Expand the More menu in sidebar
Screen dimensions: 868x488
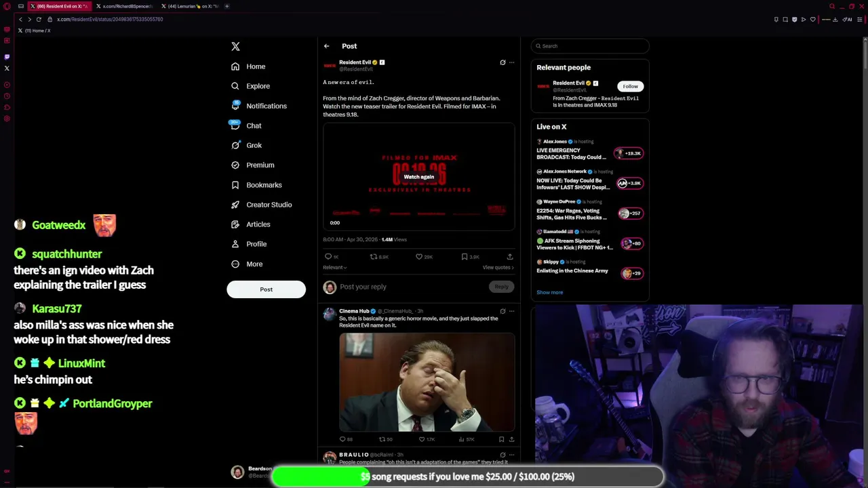247,264
